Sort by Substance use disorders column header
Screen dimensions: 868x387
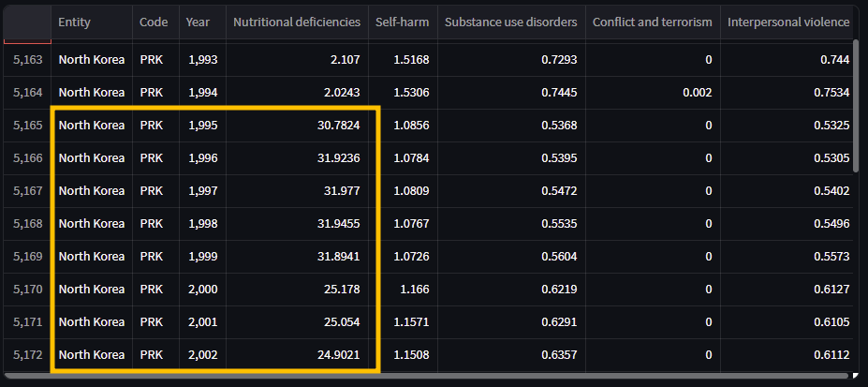pyautogui.click(x=511, y=22)
